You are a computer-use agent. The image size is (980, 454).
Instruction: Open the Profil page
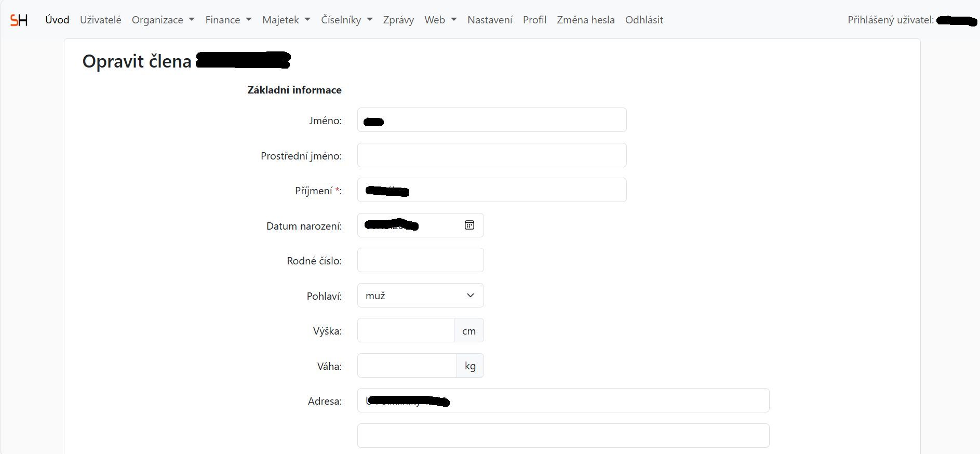pos(534,20)
